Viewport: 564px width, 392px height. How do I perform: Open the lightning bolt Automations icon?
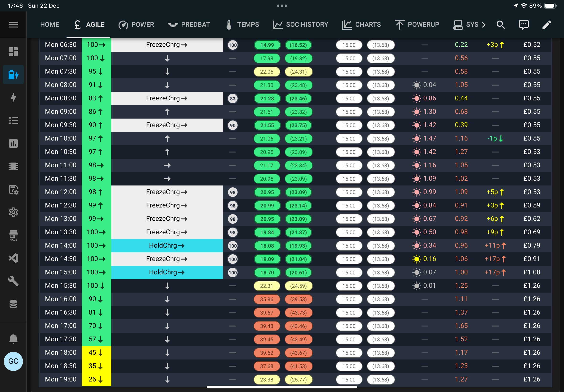click(x=13, y=98)
